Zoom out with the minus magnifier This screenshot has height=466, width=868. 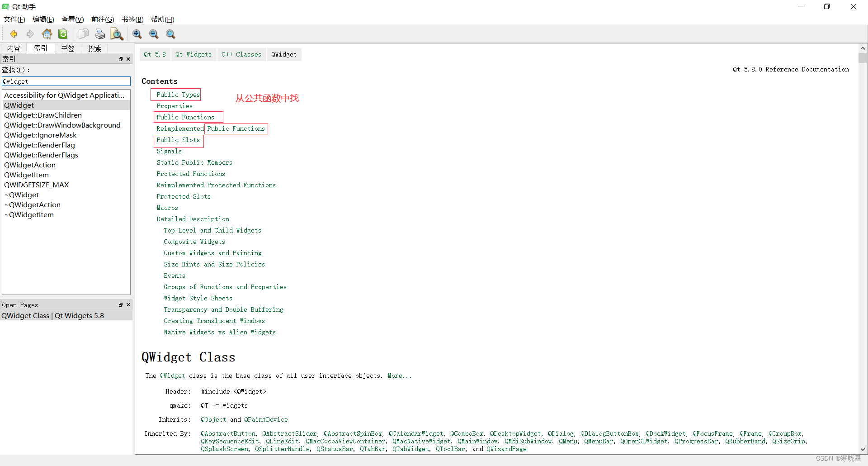[154, 34]
